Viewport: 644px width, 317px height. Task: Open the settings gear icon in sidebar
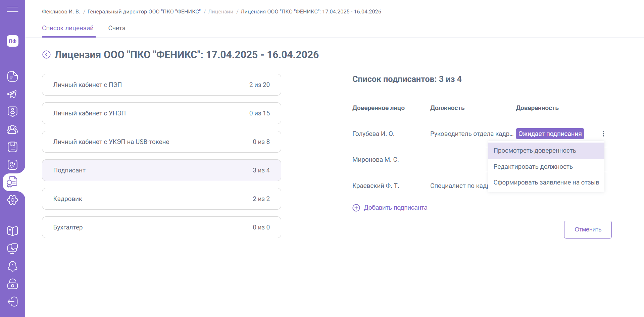(x=12, y=200)
